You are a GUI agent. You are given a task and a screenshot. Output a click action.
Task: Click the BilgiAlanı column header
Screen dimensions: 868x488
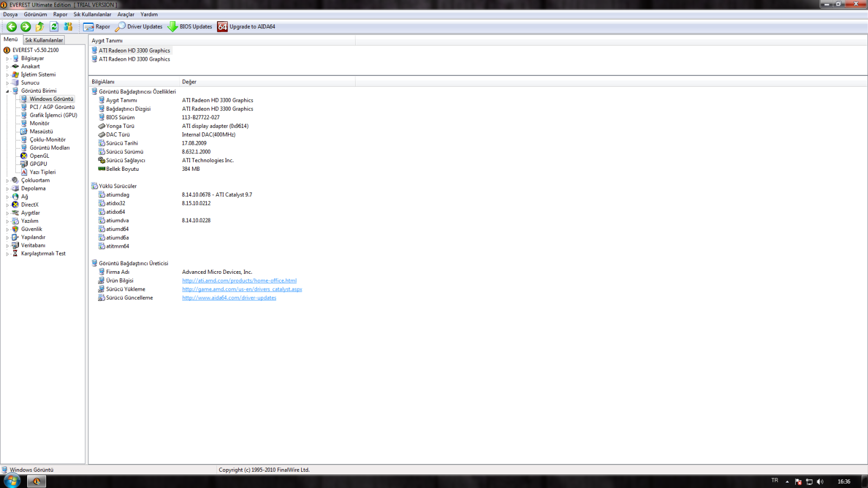coord(134,82)
